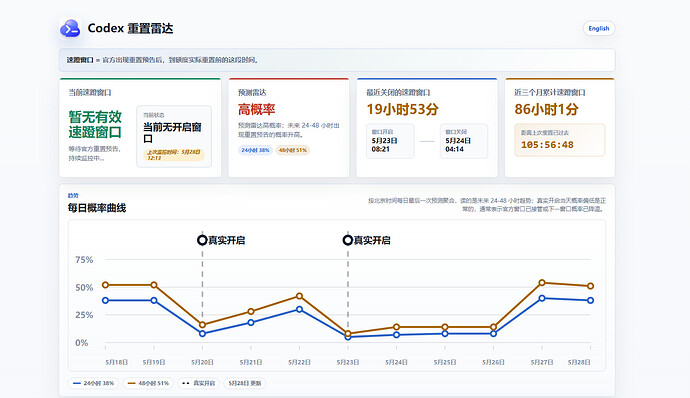
Task: Click the 86小时1分 cumulative value
Action: click(546, 109)
